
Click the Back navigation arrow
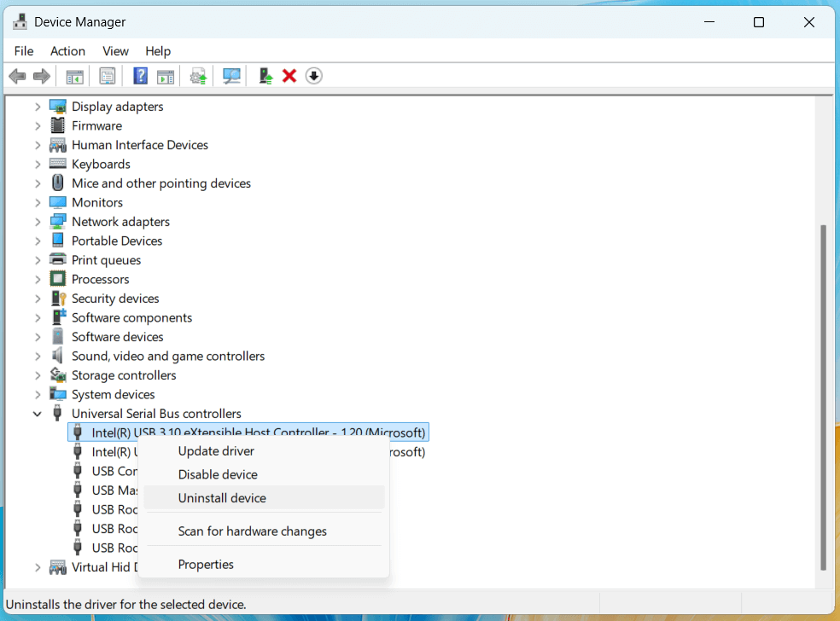pyautogui.click(x=17, y=76)
